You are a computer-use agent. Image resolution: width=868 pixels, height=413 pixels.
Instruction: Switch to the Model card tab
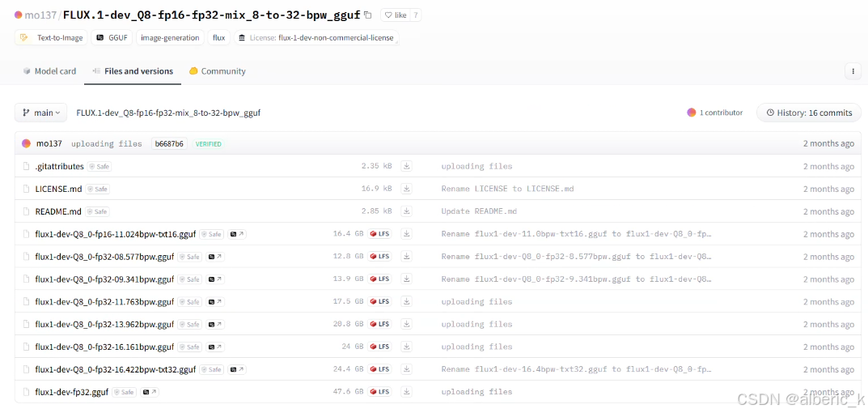tap(50, 71)
